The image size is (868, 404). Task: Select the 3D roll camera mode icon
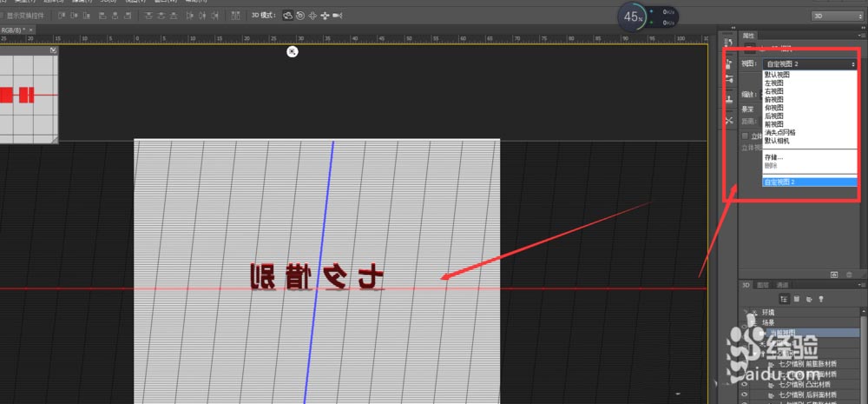coord(300,16)
